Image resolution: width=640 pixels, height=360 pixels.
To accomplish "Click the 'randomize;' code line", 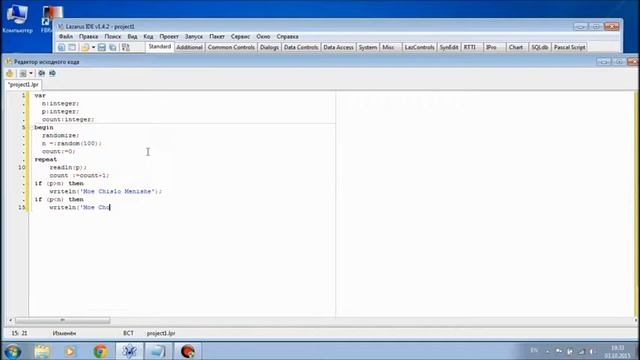I will [60, 136].
